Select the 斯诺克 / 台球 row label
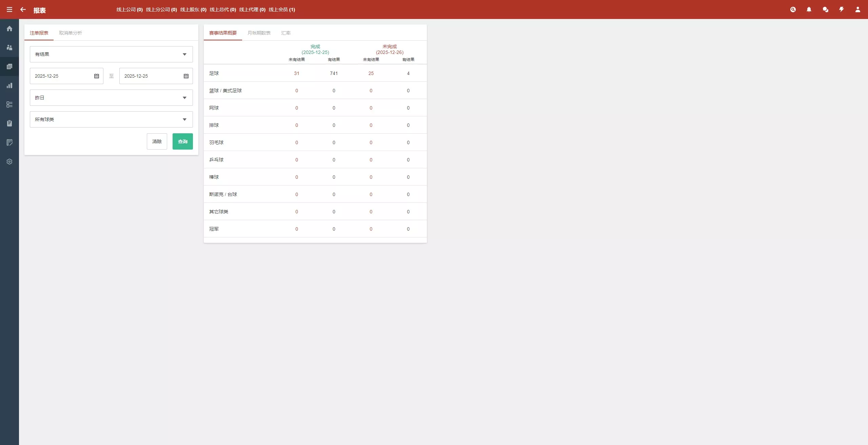 tap(223, 194)
